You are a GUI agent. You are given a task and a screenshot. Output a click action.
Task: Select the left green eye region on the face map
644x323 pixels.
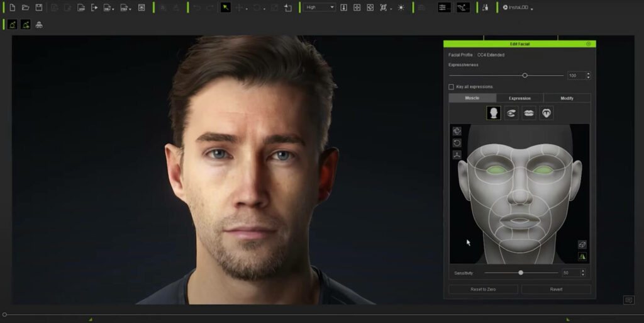(x=497, y=170)
